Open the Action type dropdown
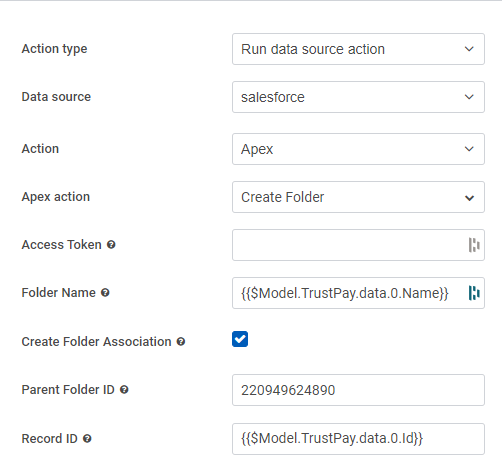Viewport: 502px width, 465px height. pyautogui.click(x=358, y=49)
